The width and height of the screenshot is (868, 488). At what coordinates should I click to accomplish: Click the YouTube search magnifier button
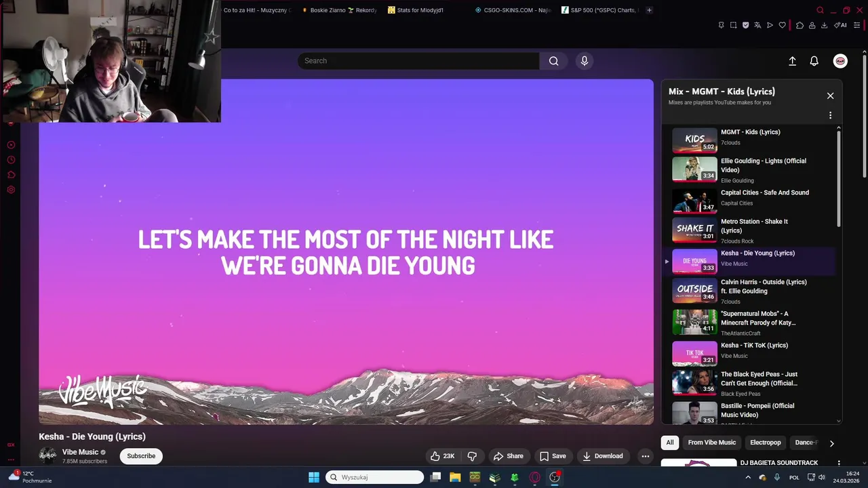[x=554, y=61]
